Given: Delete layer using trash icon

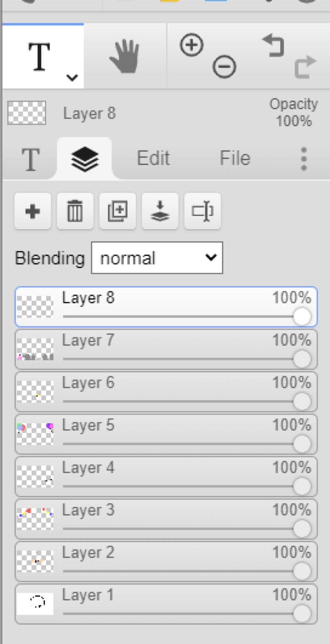Looking at the screenshot, I should pos(75,211).
